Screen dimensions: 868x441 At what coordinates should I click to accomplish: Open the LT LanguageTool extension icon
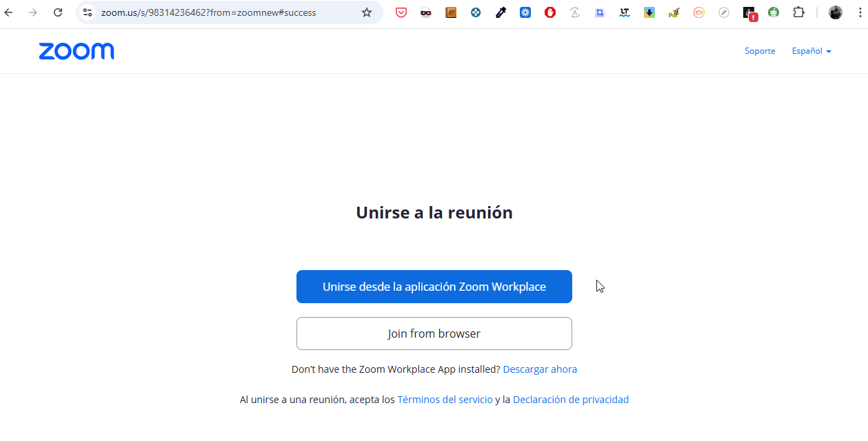point(625,12)
